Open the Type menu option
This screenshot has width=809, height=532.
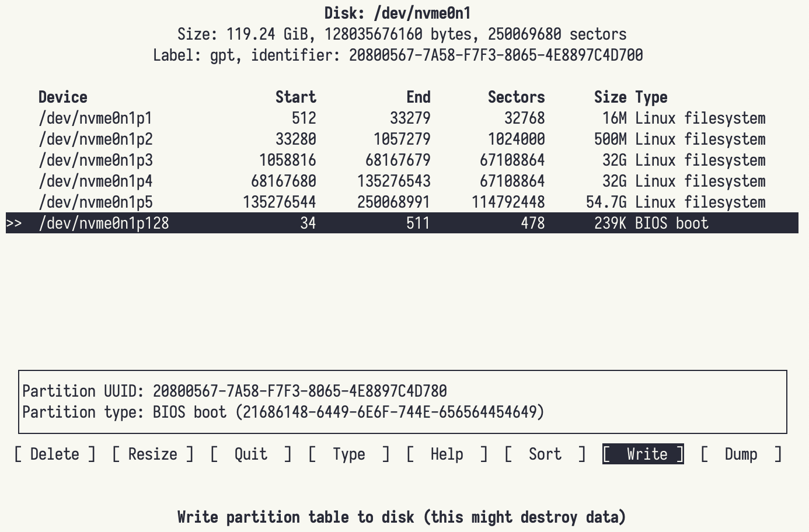[348, 454]
